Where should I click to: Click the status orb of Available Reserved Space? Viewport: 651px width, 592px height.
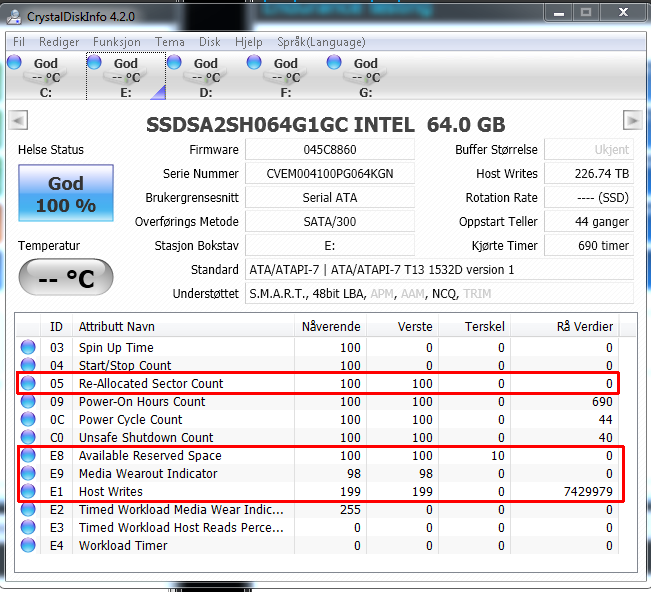click(x=28, y=455)
